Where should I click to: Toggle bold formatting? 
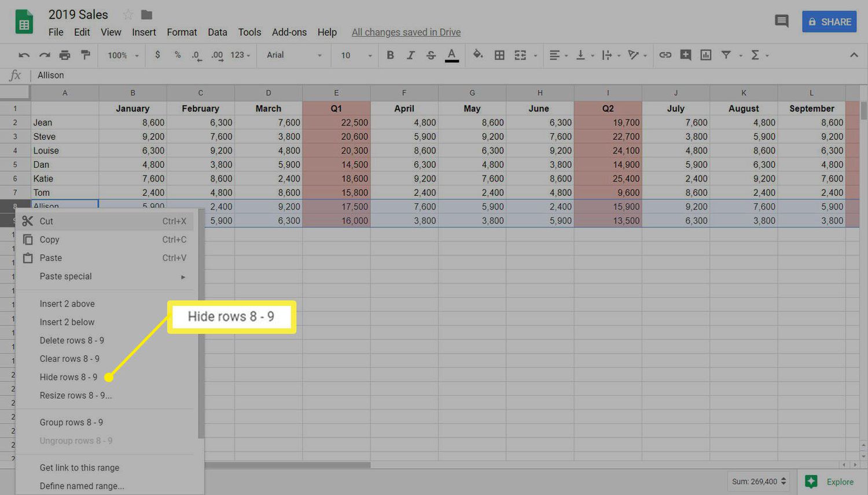(390, 55)
